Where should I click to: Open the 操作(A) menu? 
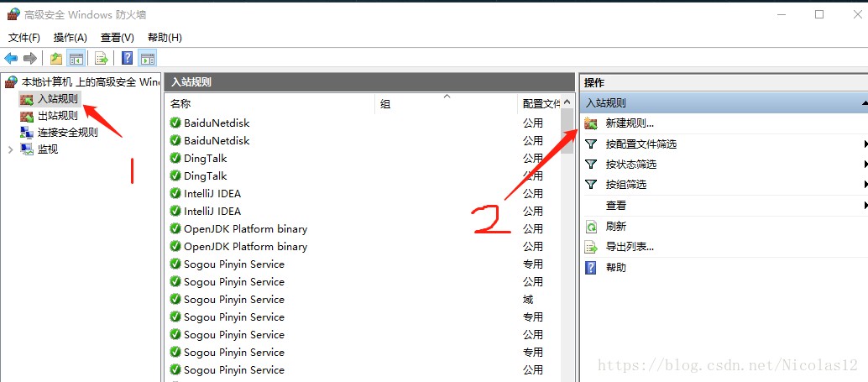(x=71, y=38)
